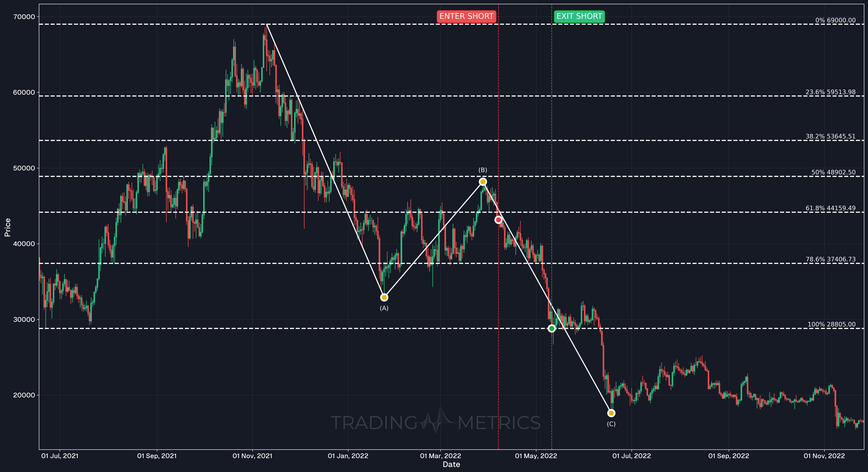Click the (A) point label
Image resolution: width=868 pixels, height=472 pixels.
click(384, 308)
